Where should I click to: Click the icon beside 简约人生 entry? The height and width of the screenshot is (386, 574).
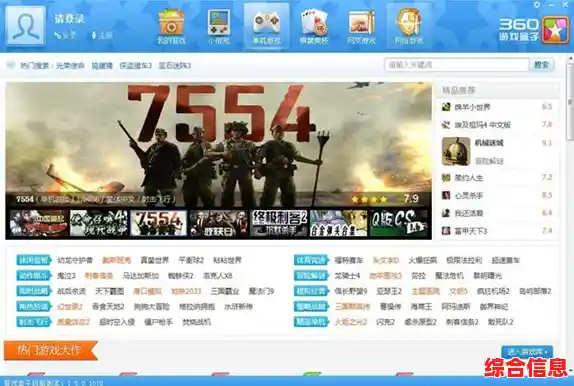tap(446, 178)
